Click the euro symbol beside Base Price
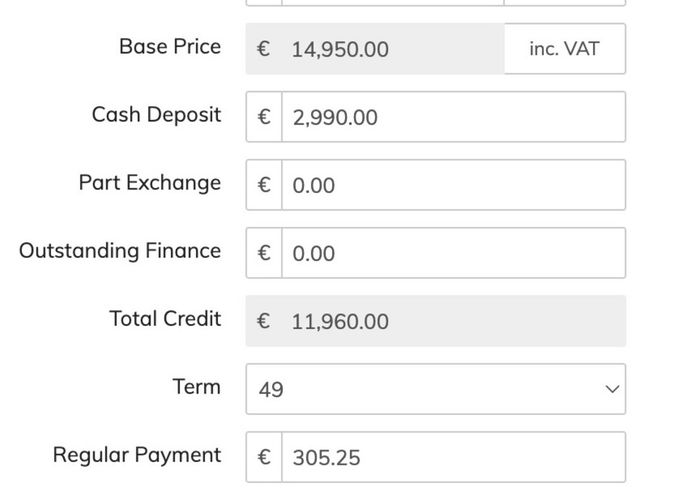 (x=263, y=49)
